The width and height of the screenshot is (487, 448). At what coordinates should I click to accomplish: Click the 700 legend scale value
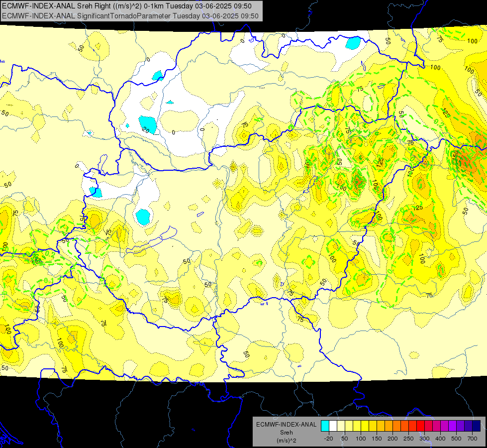point(473,439)
